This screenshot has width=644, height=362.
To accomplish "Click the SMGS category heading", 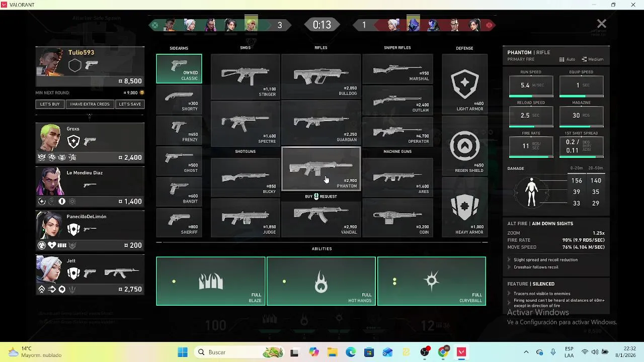I will coord(245,48).
